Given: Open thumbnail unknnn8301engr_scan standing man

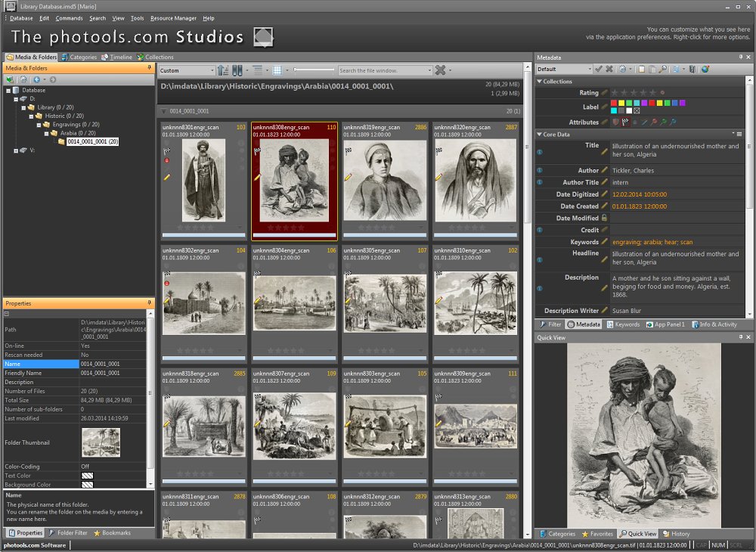Looking at the screenshot, I should pyautogui.click(x=203, y=180).
